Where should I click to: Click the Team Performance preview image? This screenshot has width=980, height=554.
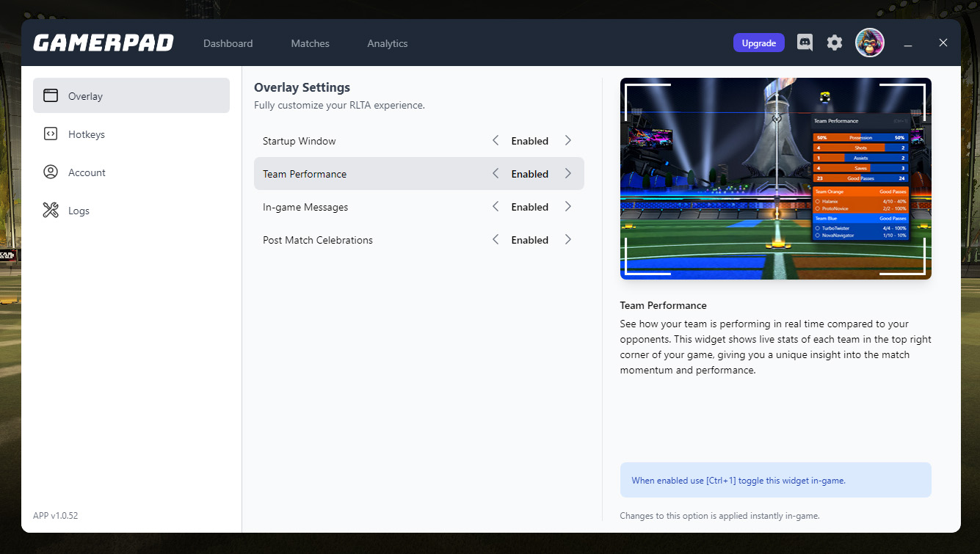[775, 178]
